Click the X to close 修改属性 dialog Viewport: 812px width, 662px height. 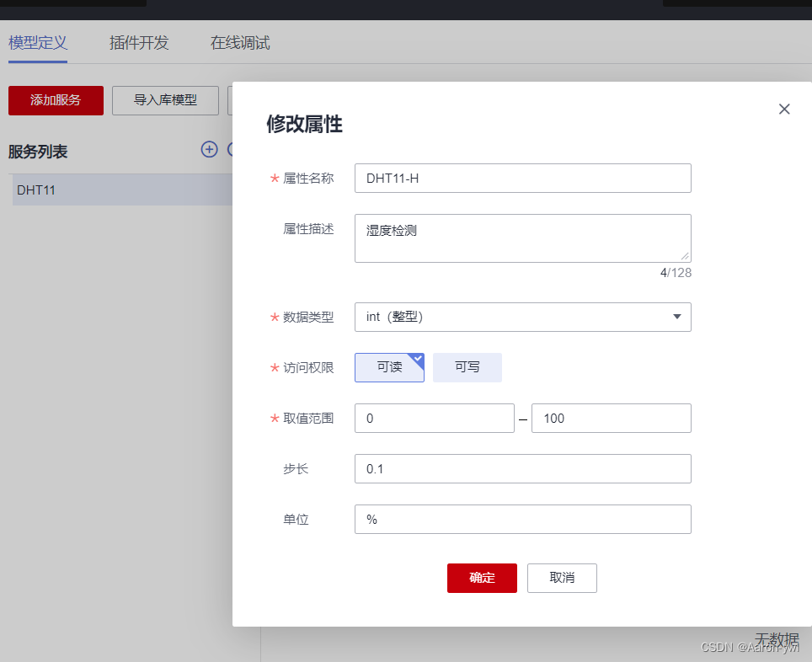(784, 109)
